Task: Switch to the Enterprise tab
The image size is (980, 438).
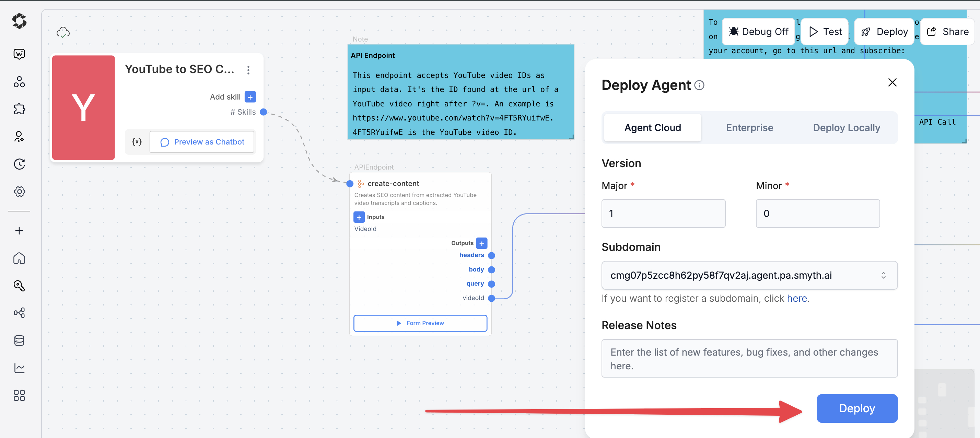Action: (749, 128)
